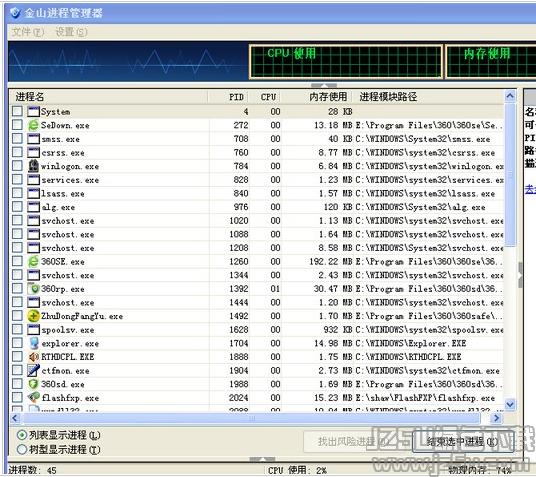Viewport: 536px width, 477px height.
Task: Sort by 进程模块路径 column header
Action: pos(428,97)
